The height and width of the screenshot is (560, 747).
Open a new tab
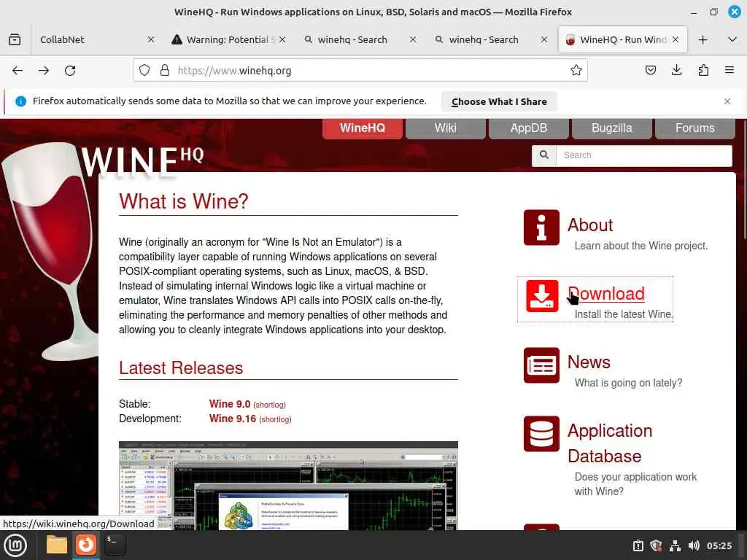(703, 39)
